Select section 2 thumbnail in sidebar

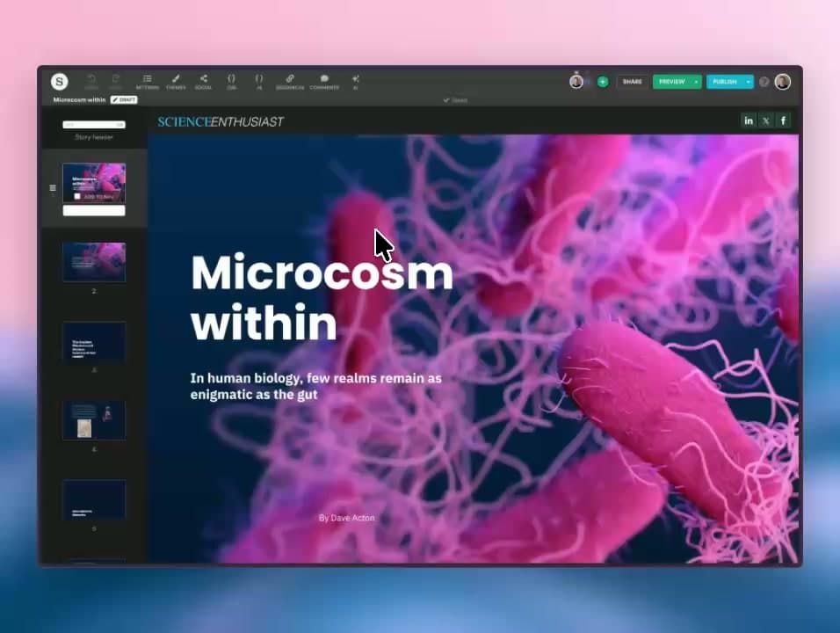[94, 262]
